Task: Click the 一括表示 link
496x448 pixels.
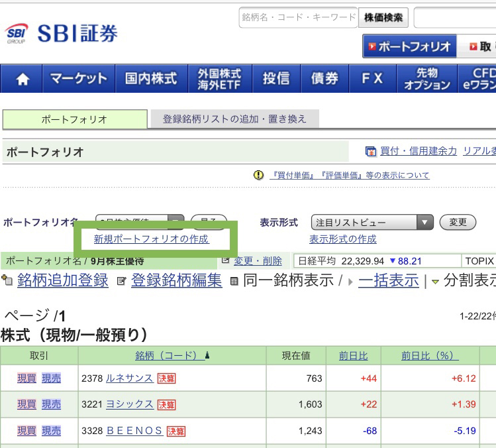Action: pos(389,280)
